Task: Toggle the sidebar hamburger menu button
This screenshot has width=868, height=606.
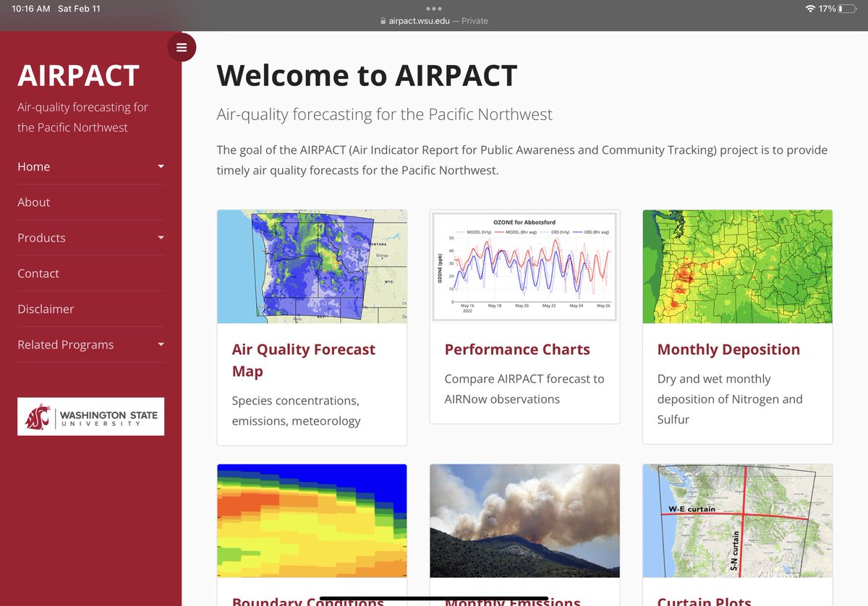Action: 182,48
